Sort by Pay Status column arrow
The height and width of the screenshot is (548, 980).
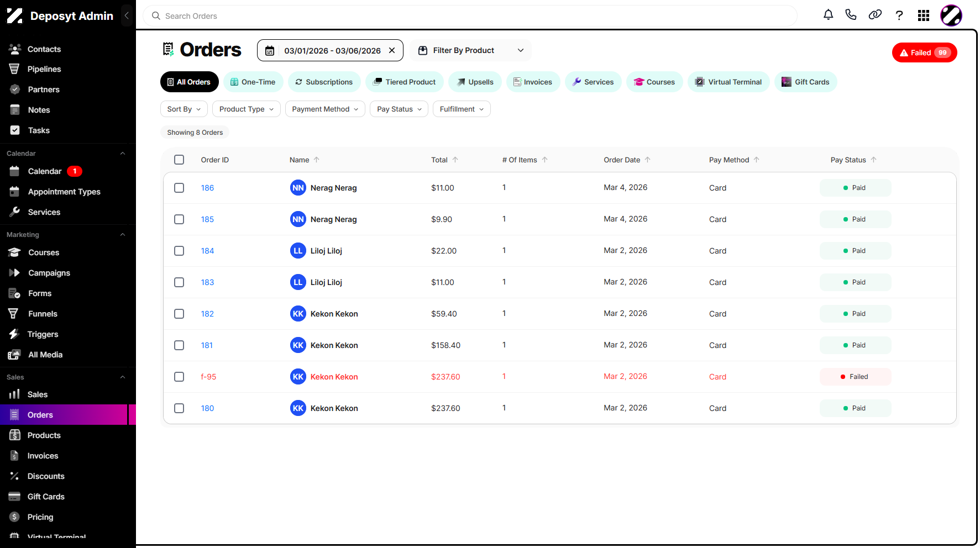(x=874, y=160)
